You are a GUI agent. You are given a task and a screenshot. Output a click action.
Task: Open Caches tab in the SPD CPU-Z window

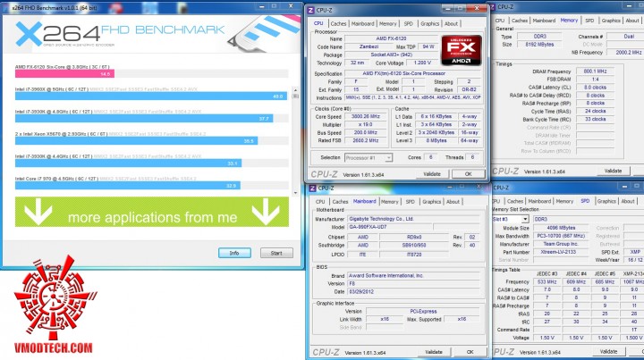click(x=515, y=201)
